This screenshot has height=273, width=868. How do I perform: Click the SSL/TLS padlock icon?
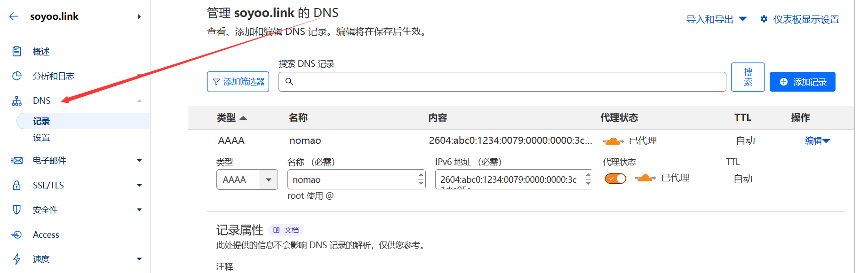(17, 185)
